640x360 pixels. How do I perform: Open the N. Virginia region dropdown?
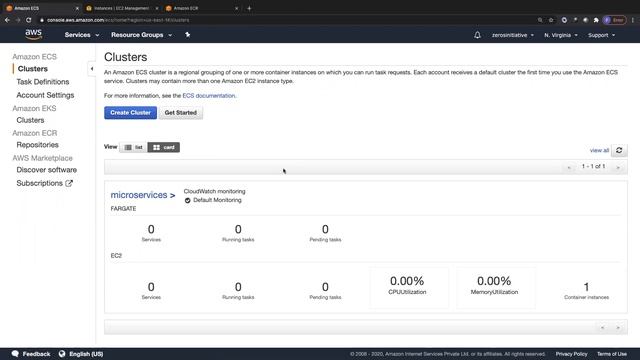pyautogui.click(x=561, y=35)
